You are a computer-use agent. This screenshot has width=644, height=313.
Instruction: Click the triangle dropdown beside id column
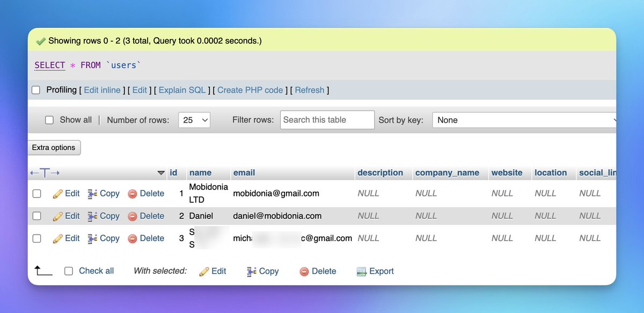(161, 173)
